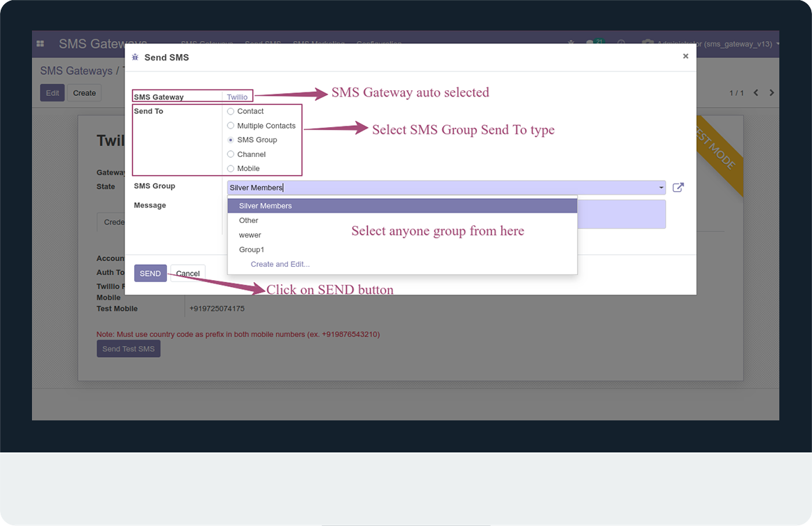The image size is (812, 526).
Task: Click the Edit button behind dialog
Action: 52,93
